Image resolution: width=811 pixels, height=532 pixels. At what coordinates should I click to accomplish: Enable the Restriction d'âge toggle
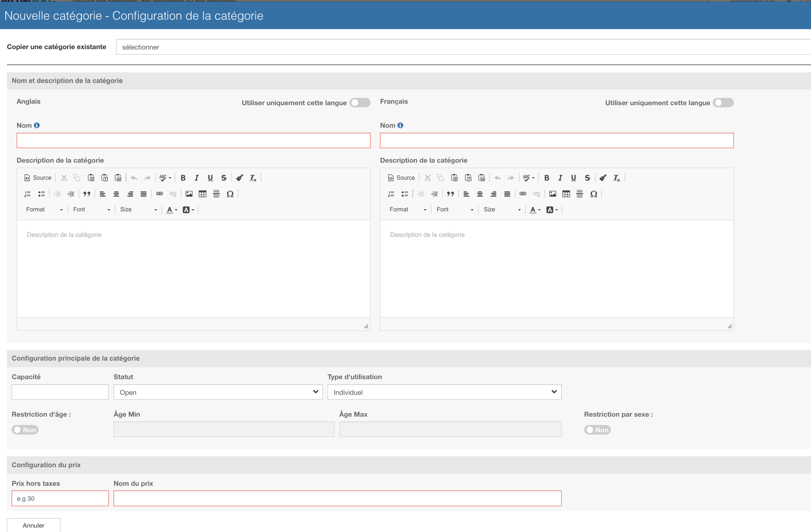pos(25,430)
